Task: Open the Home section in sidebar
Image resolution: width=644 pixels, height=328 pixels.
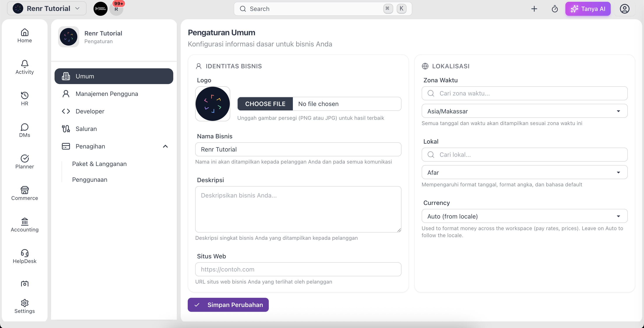Action: tap(25, 36)
